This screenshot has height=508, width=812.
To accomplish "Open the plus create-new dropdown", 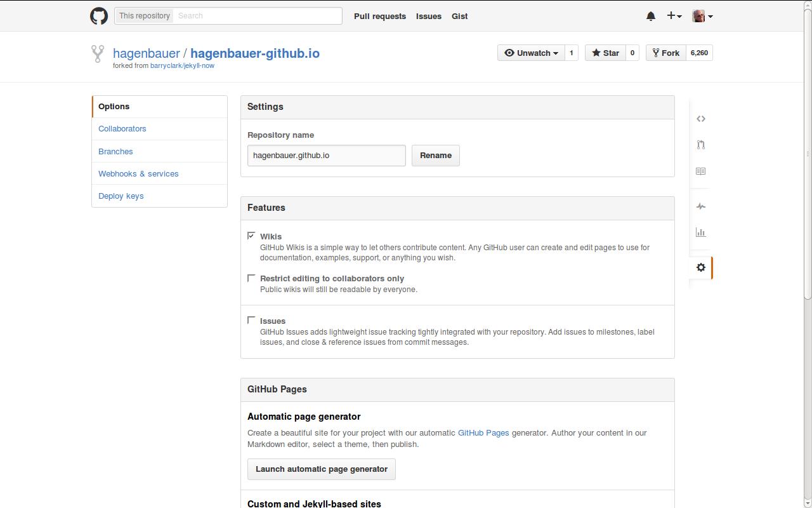I will click(x=673, y=15).
